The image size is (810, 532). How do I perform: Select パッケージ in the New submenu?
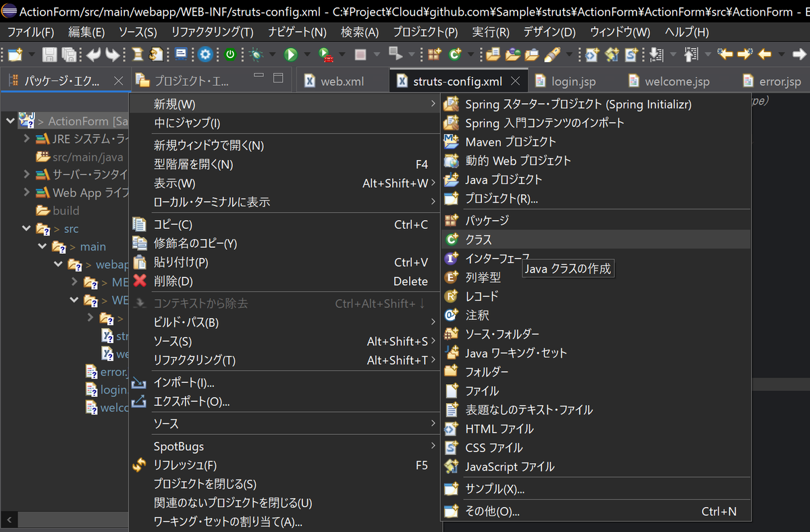(595, 220)
